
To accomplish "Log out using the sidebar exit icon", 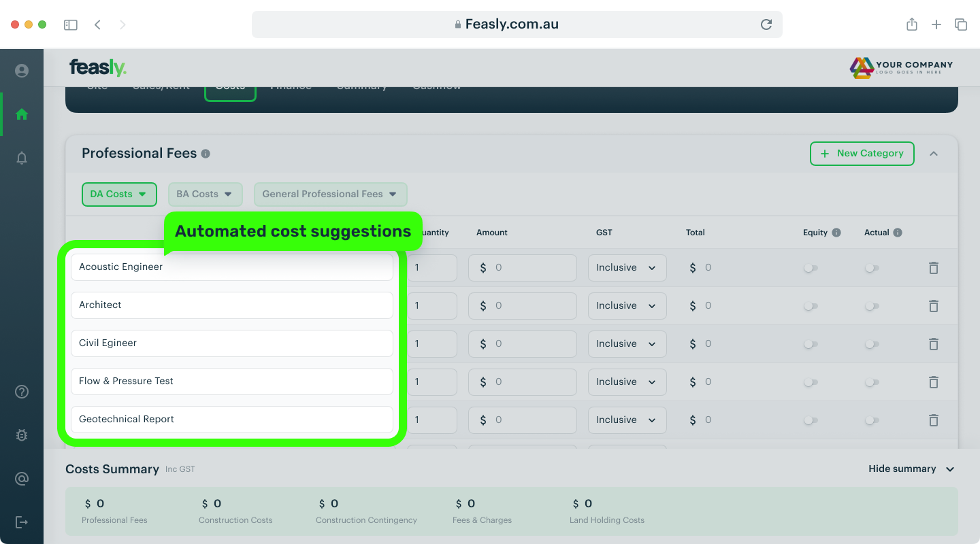I will coord(21,522).
